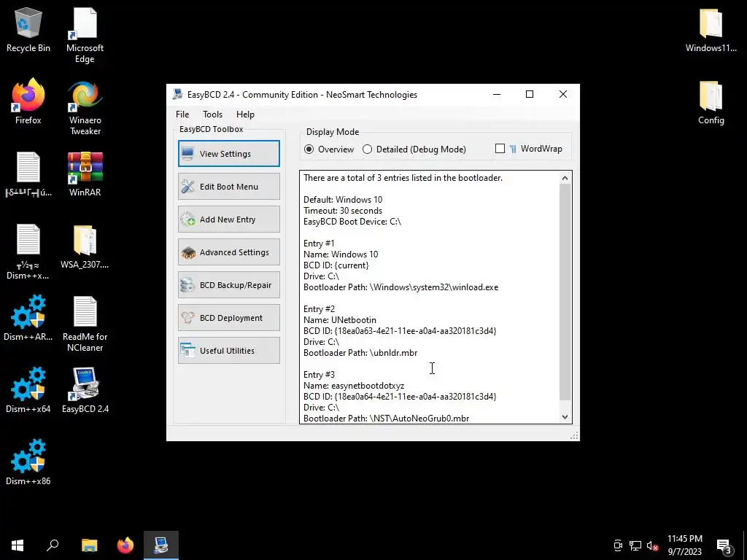Click 'Timeout: 30 seconds' line
Image resolution: width=747 pixels, height=560 pixels.
click(x=343, y=211)
